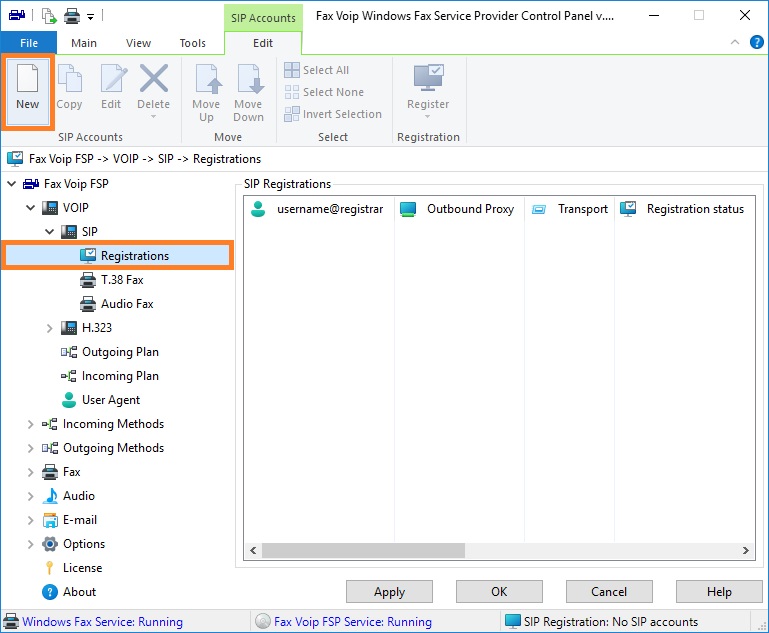Image resolution: width=769 pixels, height=633 pixels.
Task: Expand the E-mail tree node
Action: tap(30, 520)
